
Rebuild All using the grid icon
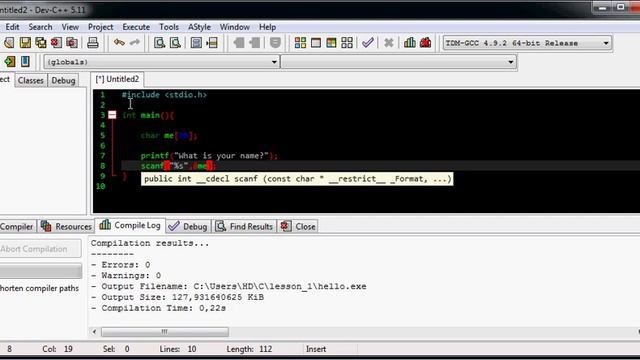coord(347,42)
